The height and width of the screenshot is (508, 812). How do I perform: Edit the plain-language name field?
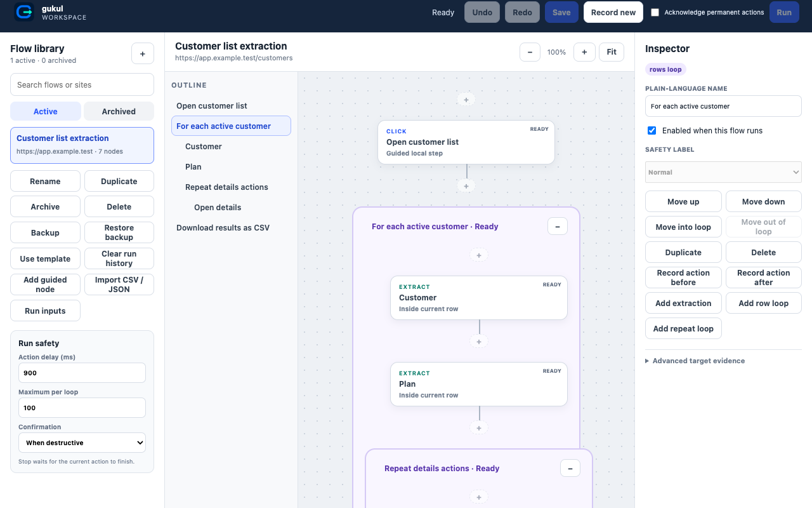pos(723,106)
